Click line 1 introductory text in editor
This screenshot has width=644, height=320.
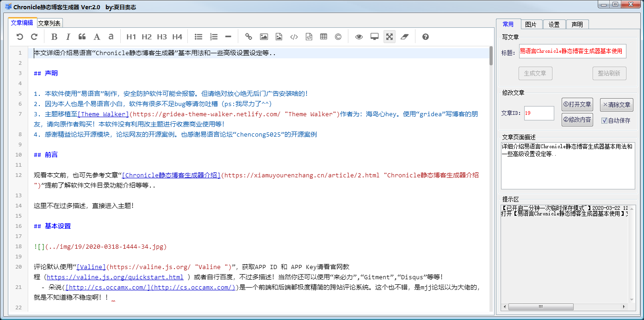tap(155, 53)
